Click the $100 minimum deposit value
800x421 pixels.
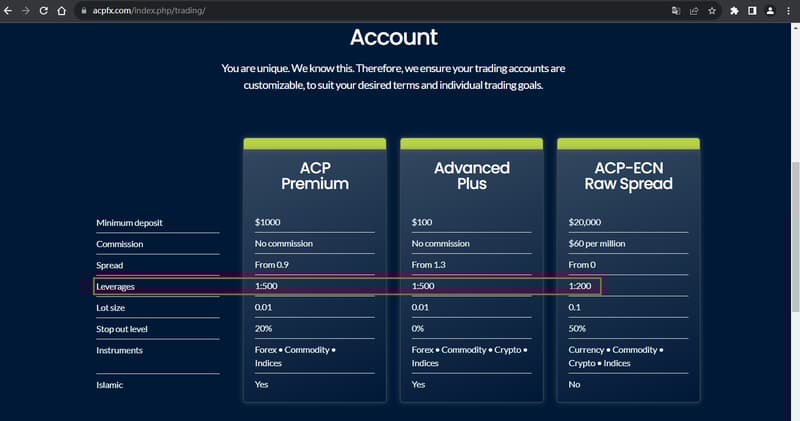point(421,222)
